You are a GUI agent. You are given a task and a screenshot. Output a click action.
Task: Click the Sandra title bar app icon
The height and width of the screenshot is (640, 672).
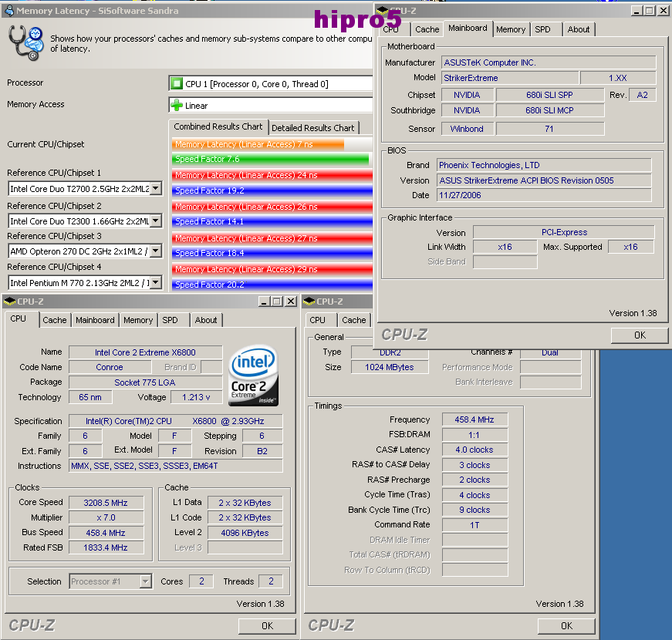9,10
